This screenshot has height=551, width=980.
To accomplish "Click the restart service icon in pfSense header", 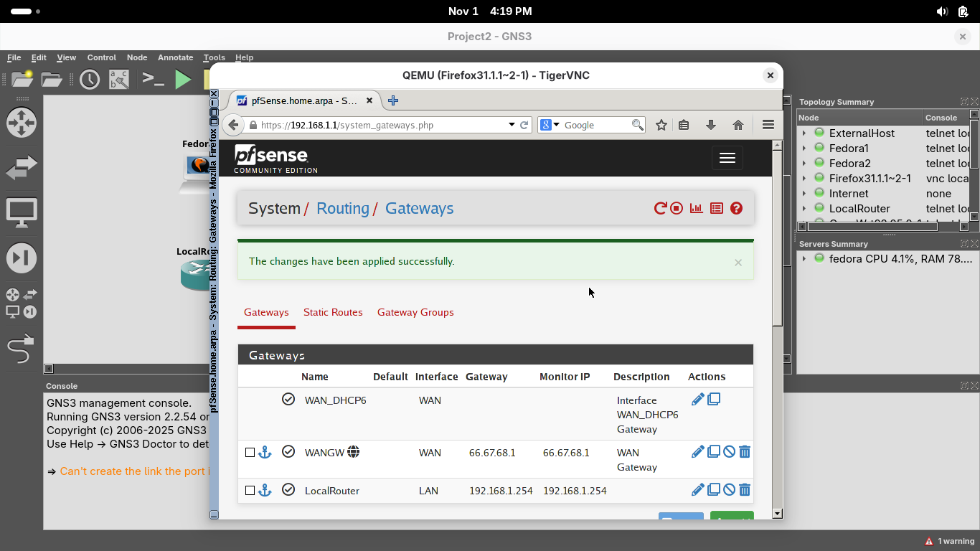I will click(x=660, y=208).
